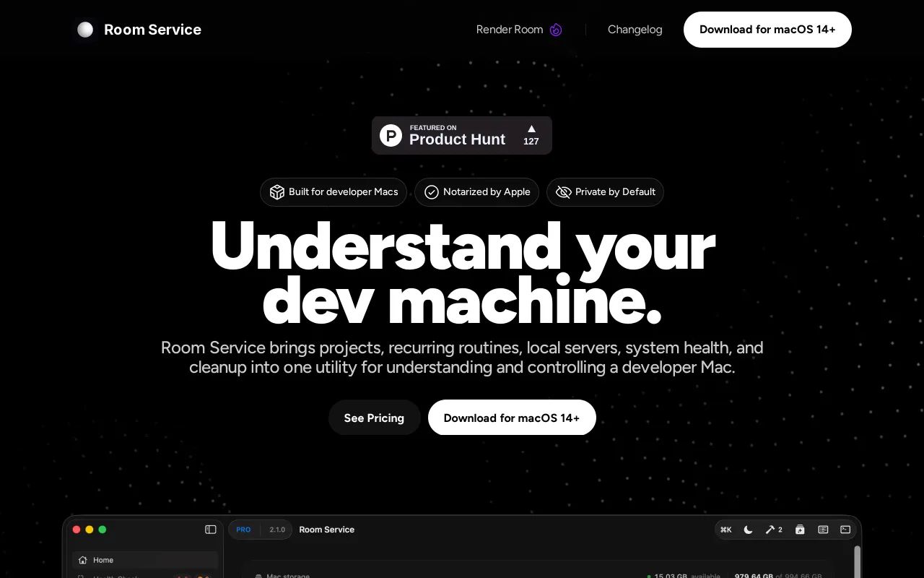Click the hammer tools icon with count 2
The height and width of the screenshot is (578, 924).
pyautogui.click(x=774, y=530)
